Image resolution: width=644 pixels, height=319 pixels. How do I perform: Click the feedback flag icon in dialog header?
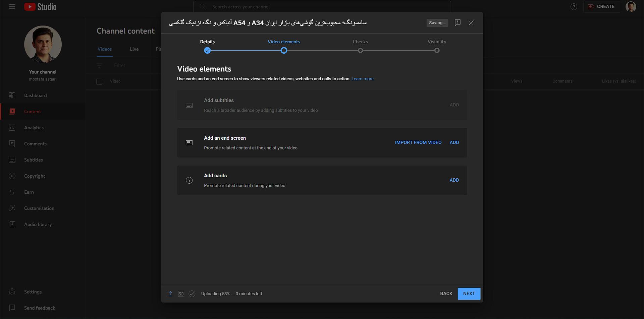point(458,22)
